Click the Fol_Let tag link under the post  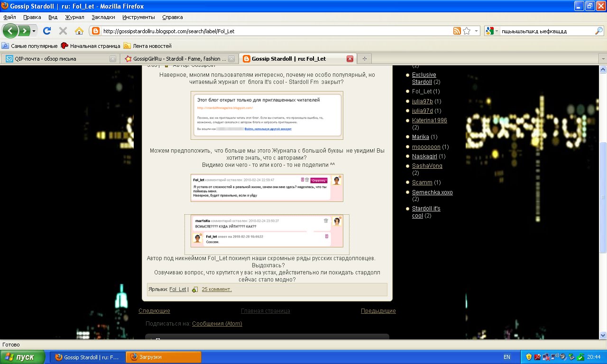(178, 289)
